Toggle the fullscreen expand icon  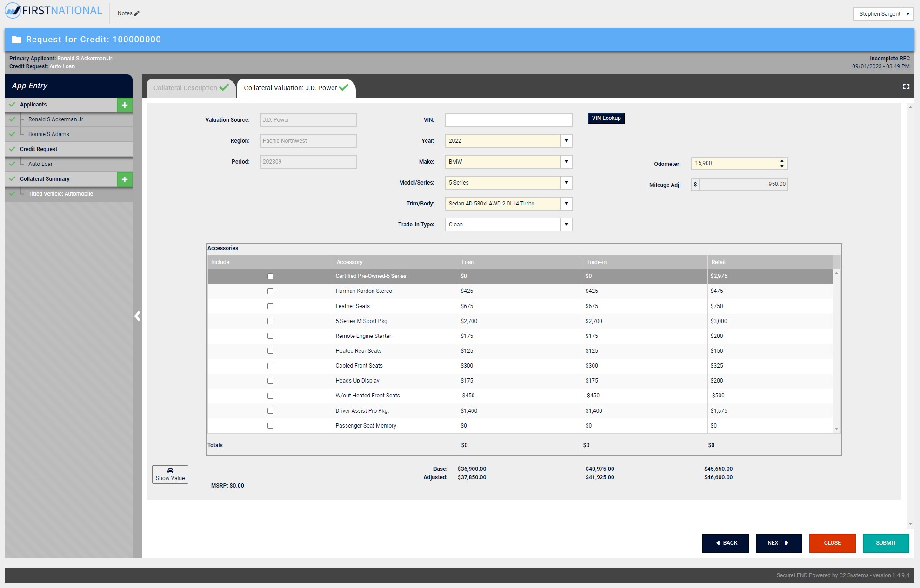[x=906, y=86]
